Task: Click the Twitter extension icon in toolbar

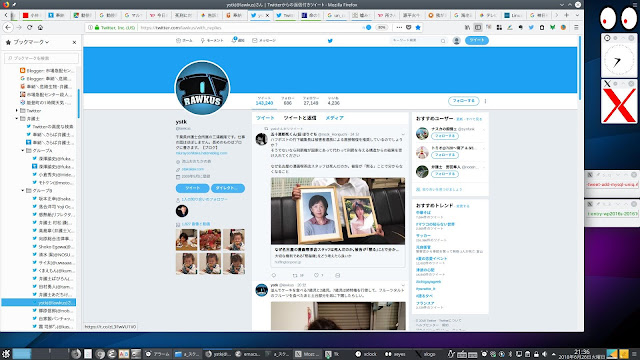Action: point(531,27)
